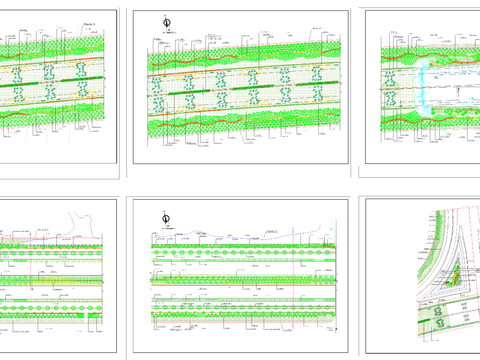Click blue dashed curved boundary in bottom-middle drawing

(237, 234)
